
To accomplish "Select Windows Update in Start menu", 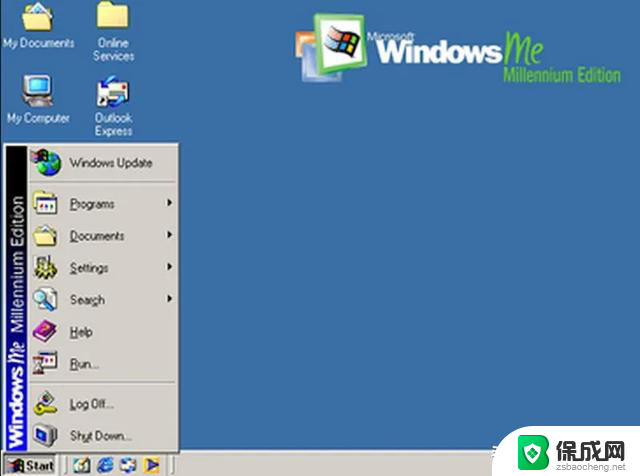I will click(103, 163).
